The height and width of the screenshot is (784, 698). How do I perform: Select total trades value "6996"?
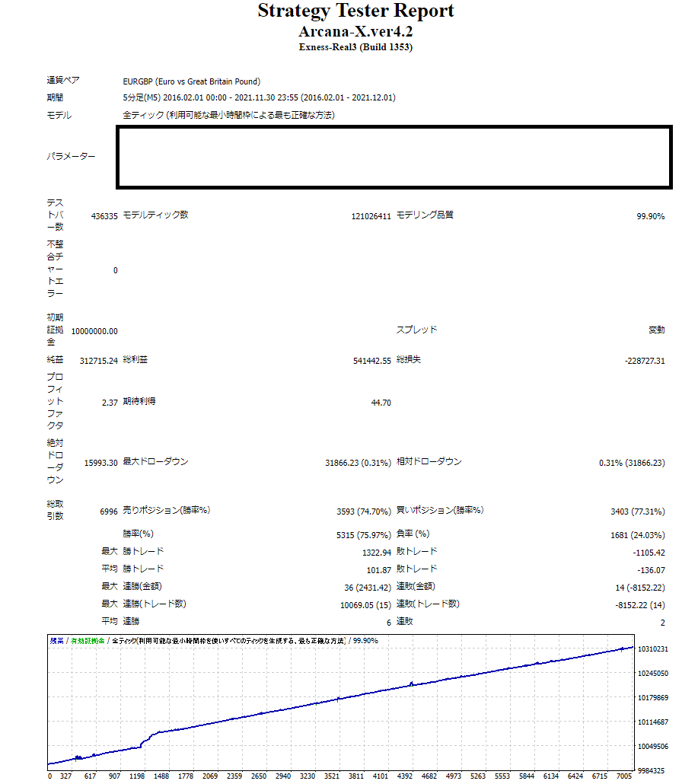click(109, 512)
